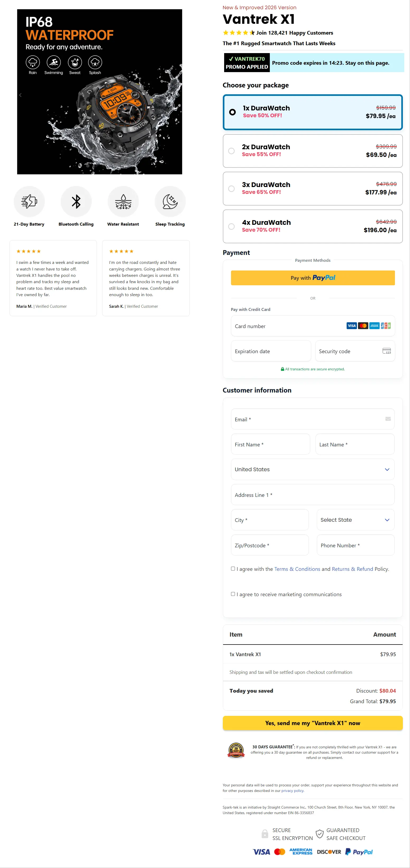Image resolution: width=410 pixels, height=868 pixels.
Task: Click the CVV card icon in Security code
Action: pyautogui.click(x=387, y=351)
